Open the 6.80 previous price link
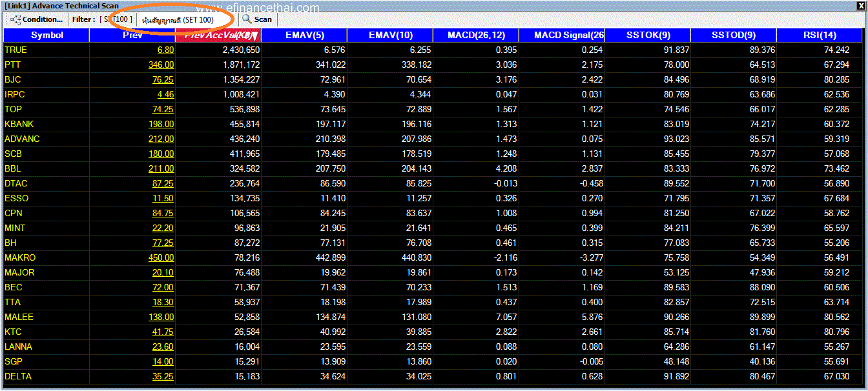The width and height of the screenshot is (868, 391). [165, 50]
